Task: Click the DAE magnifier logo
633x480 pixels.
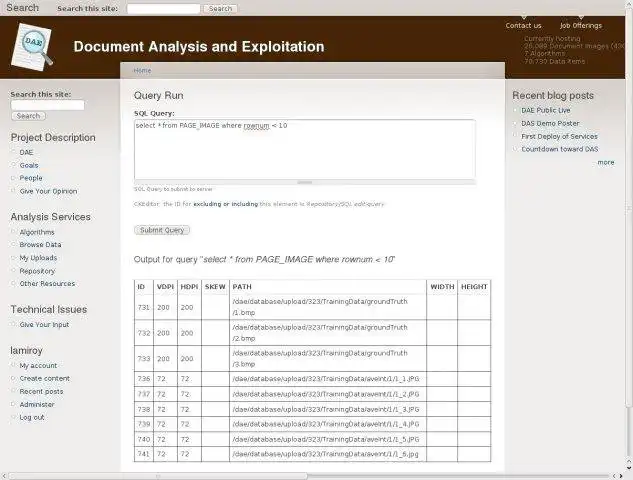Action: coord(32,46)
